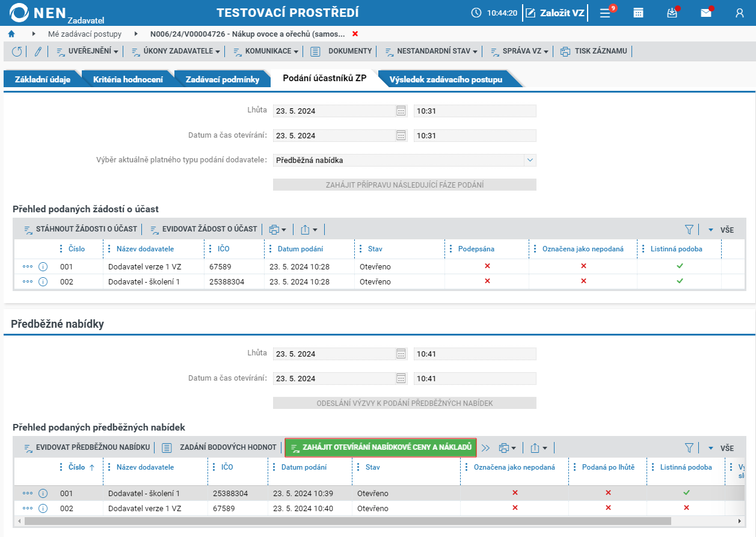Switch to Výsledek zadávacího postupu tab
This screenshot has height=537, width=756.
pos(446,79)
